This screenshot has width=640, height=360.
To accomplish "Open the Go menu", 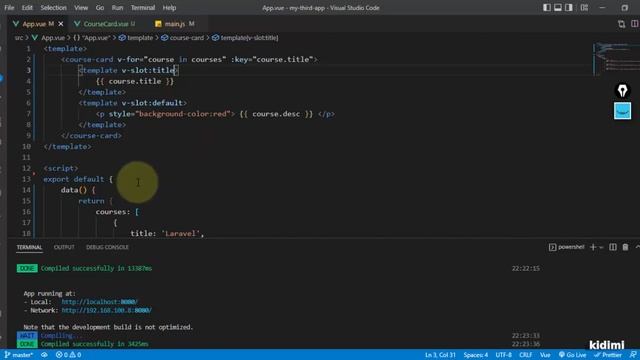I will pos(100,8).
